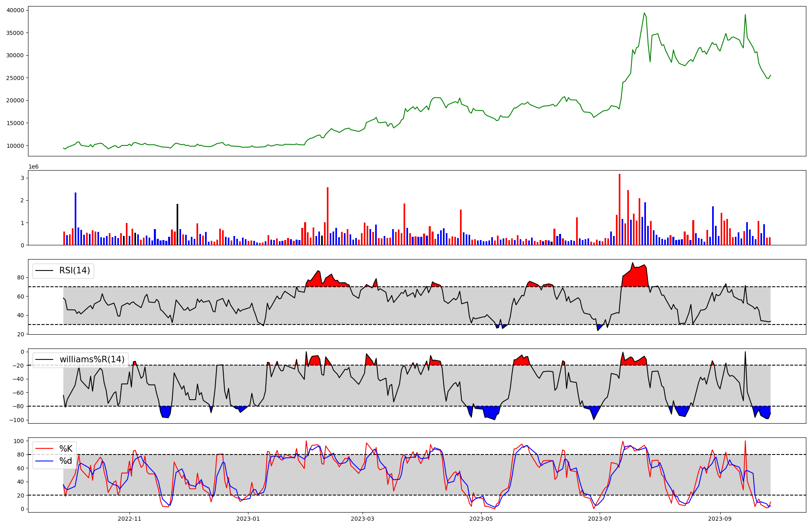
Task: Click the red %K legend line sample
Action: coord(44,449)
